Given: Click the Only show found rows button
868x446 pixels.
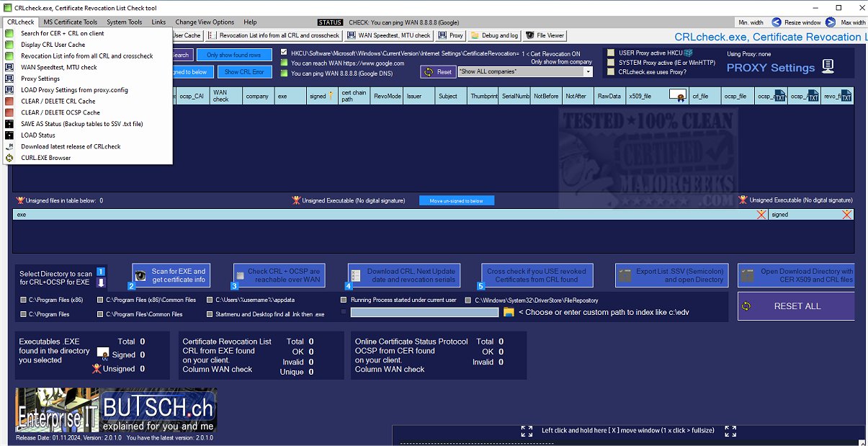Looking at the screenshot, I should click(234, 55).
